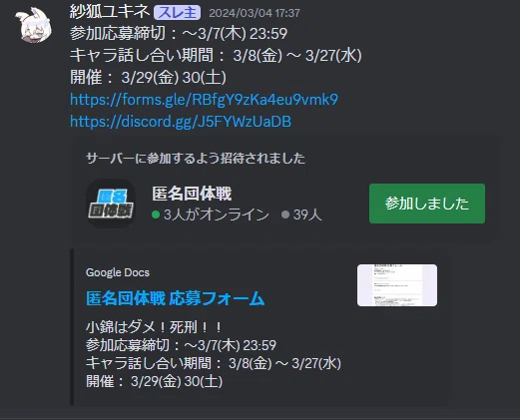Click message line 開催：3/29(金) 30(土)
Image resolution: width=520 pixels, height=420 pixels.
point(148,78)
